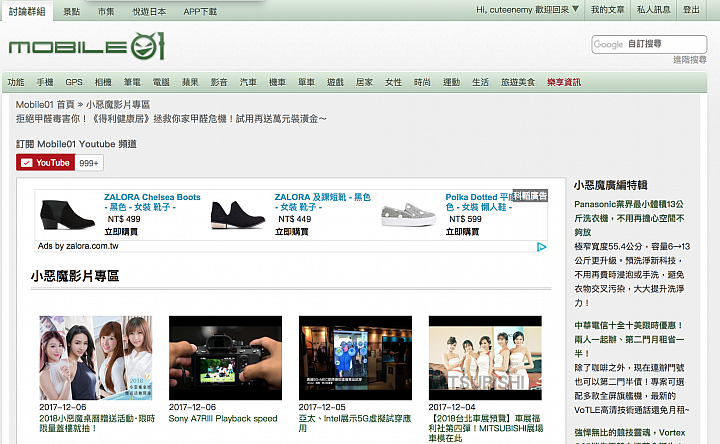
Task: Open the Polka Dotted shoe ad title
Action: pos(479,202)
